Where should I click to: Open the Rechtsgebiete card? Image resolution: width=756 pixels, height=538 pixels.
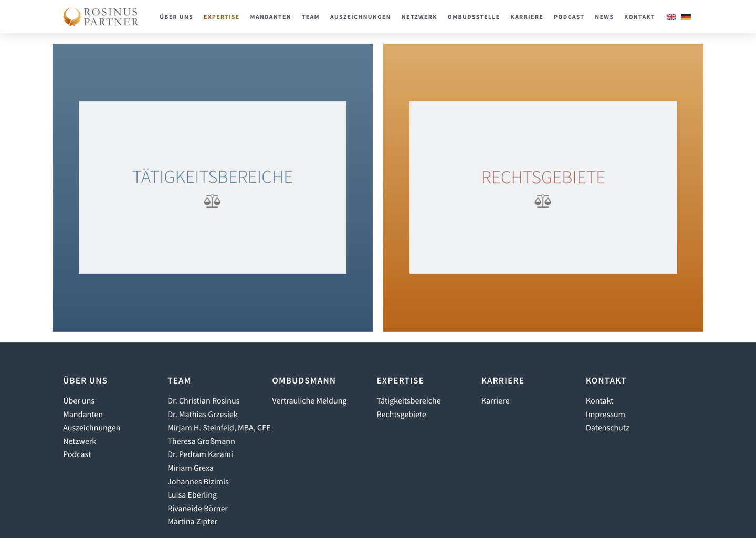(543, 188)
